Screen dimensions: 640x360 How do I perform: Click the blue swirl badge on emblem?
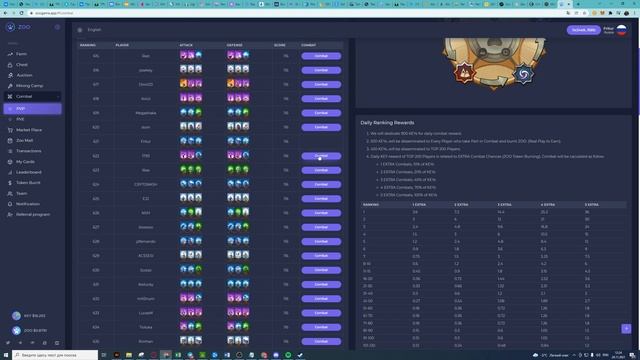524,74
